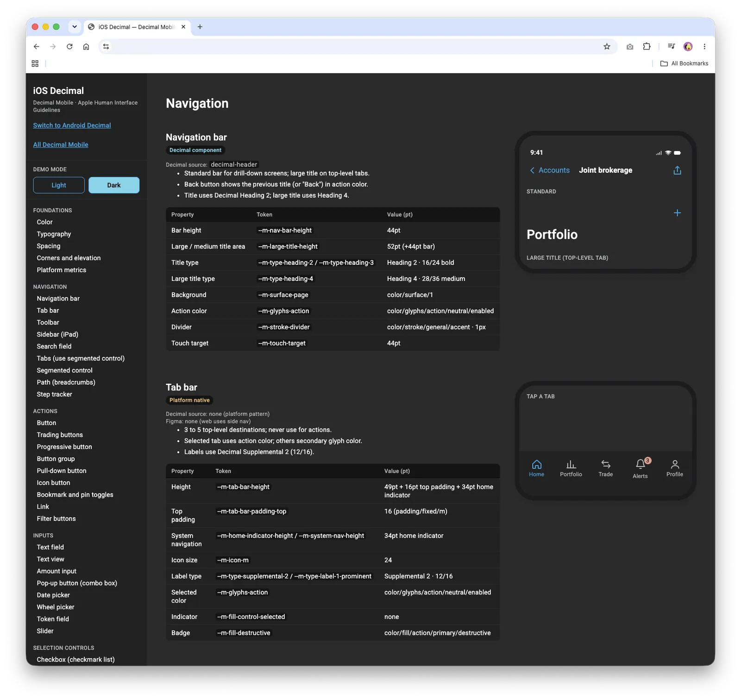The height and width of the screenshot is (700, 741).
Task: Open Sidebar (iPad) in sidebar
Action: (57, 335)
